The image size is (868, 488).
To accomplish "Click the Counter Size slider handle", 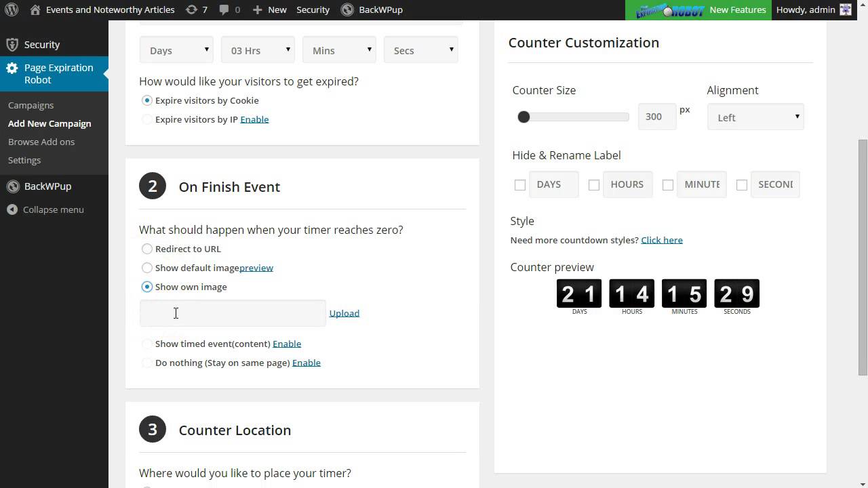I will pyautogui.click(x=524, y=117).
